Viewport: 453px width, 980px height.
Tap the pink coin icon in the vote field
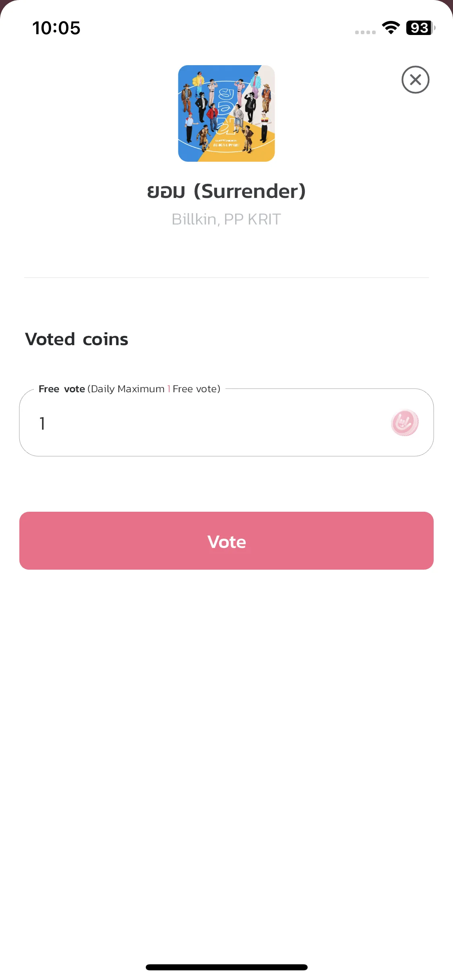405,423
